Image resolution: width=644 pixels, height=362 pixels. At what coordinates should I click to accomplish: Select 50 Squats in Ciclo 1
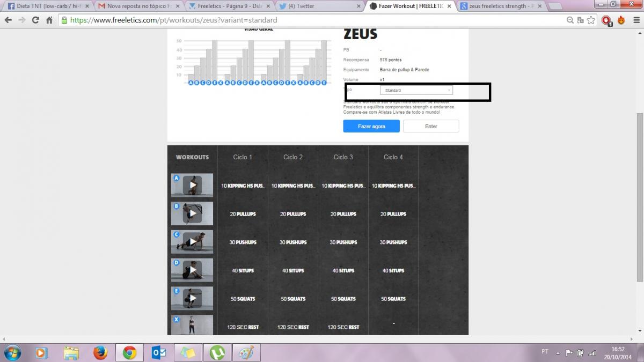pyautogui.click(x=243, y=299)
